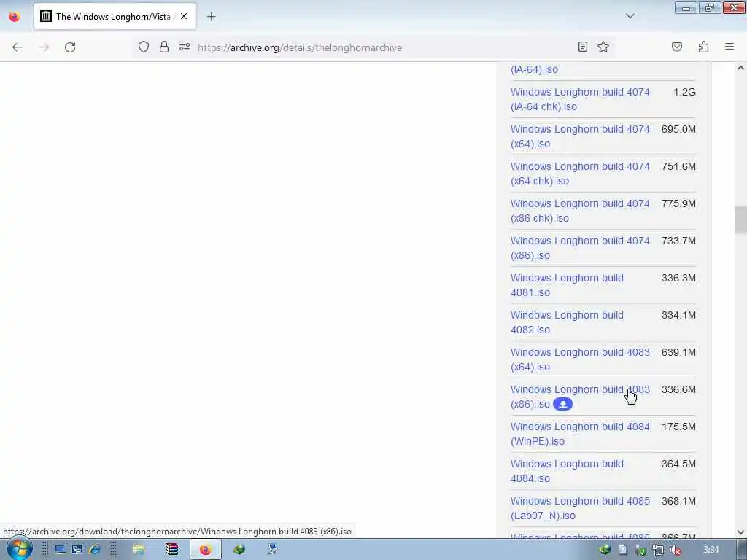This screenshot has width=747, height=560.
Task: Open Windows Longhorn build 4083 (x64).iso link
Action: click(580, 359)
